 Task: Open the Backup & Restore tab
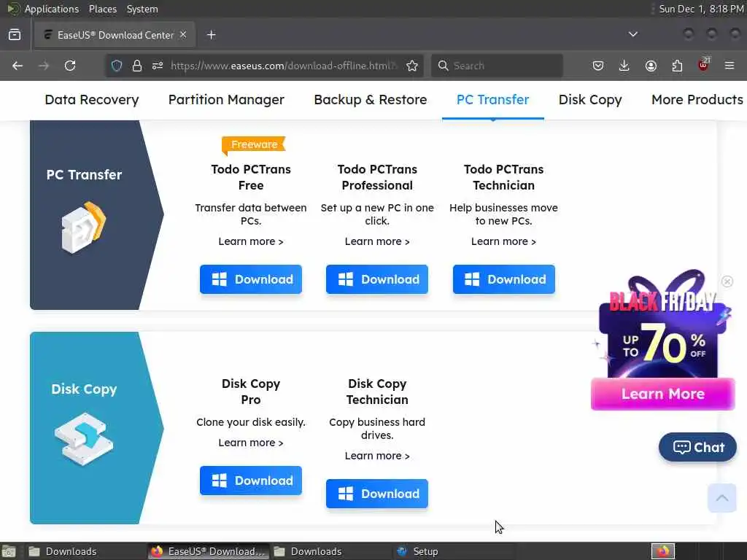(x=370, y=99)
